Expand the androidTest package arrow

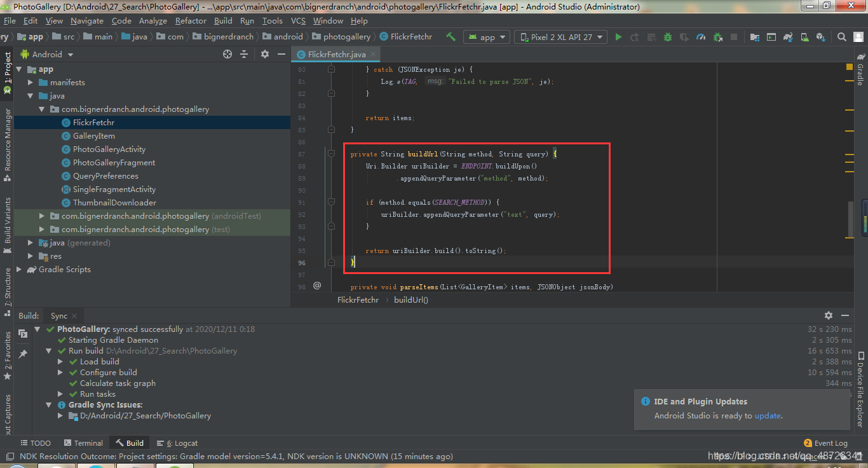pos(42,216)
